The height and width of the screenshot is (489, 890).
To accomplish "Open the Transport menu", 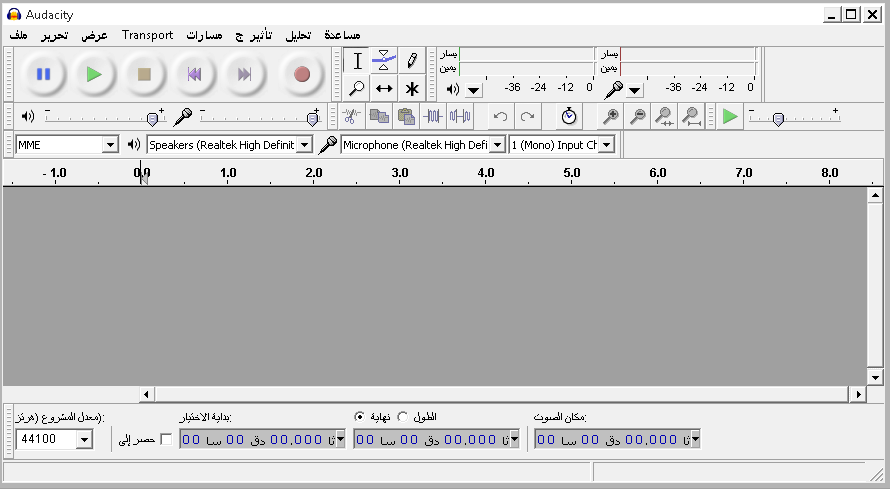I will (x=147, y=35).
